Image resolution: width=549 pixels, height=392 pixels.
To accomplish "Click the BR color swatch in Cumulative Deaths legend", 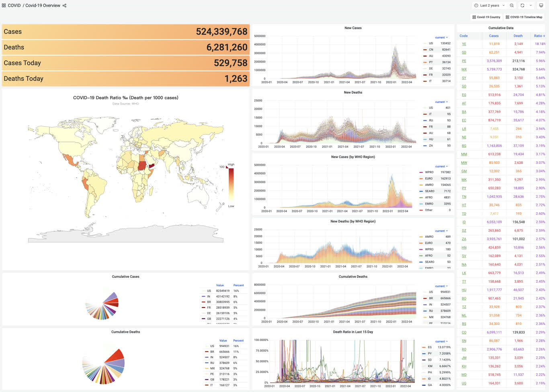I will (x=425, y=298).
